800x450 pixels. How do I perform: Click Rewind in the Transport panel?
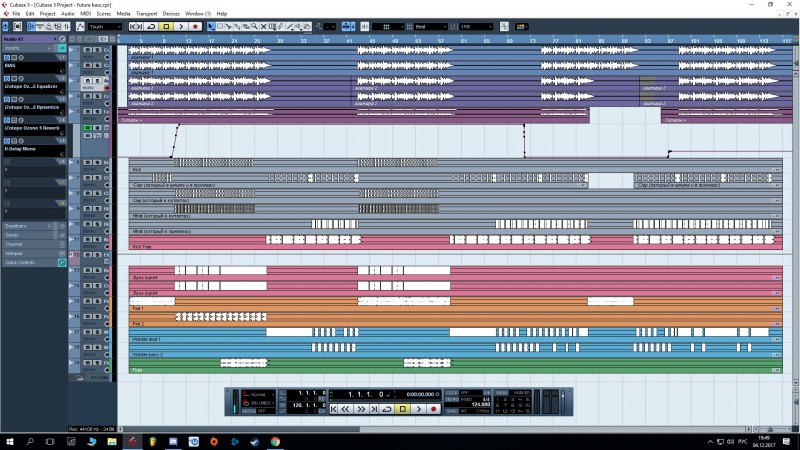click(345, 409)
